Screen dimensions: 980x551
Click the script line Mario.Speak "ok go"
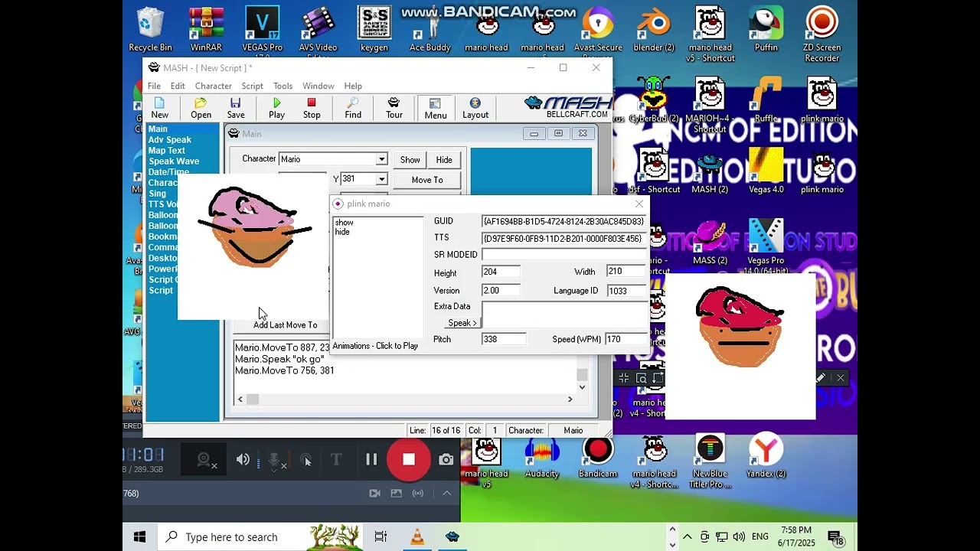[x=279, y=359]
